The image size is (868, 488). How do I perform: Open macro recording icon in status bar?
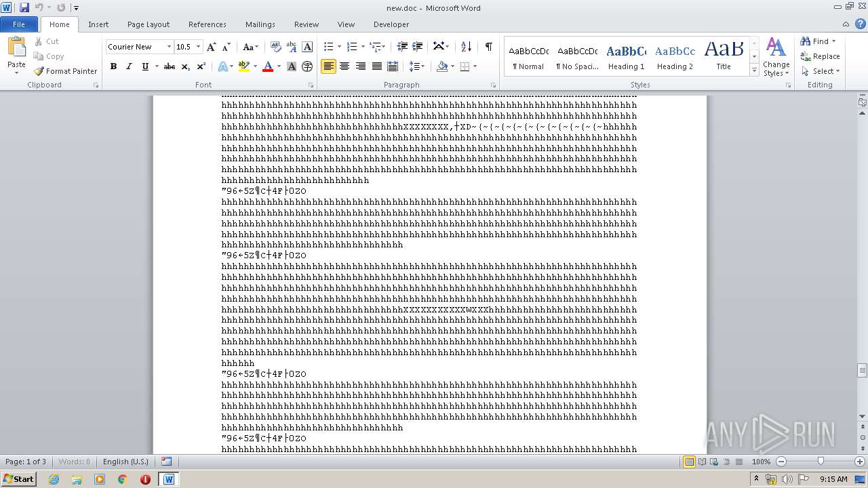pyautogui.click(x=167, y=462)
